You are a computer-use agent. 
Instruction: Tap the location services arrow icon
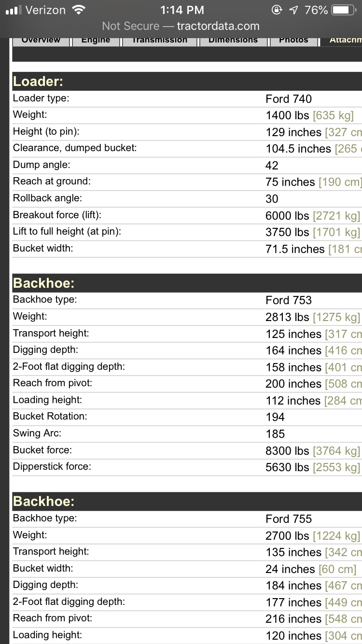(x=293, y=10)
